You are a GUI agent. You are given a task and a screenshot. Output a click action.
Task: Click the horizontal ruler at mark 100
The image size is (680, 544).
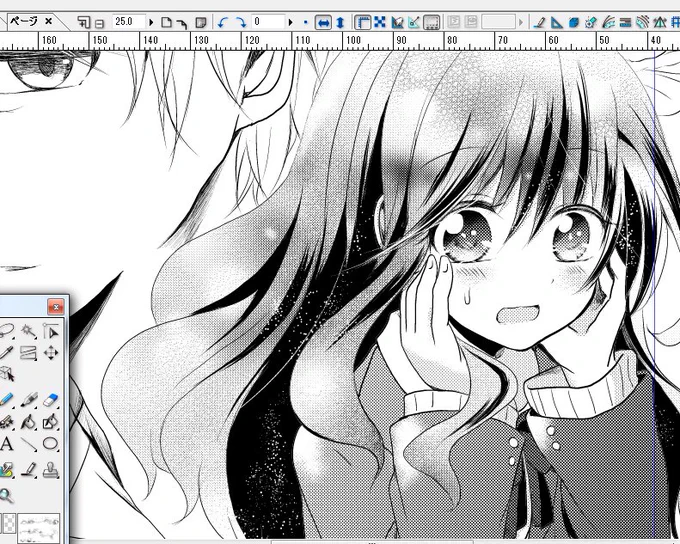[353, 40]
